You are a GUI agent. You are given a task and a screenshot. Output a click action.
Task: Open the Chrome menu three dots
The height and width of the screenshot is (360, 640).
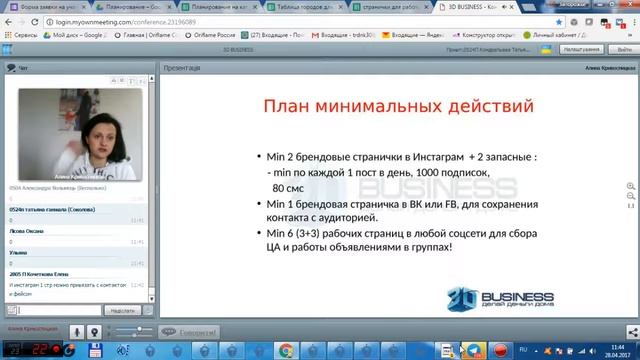point(634,22)
